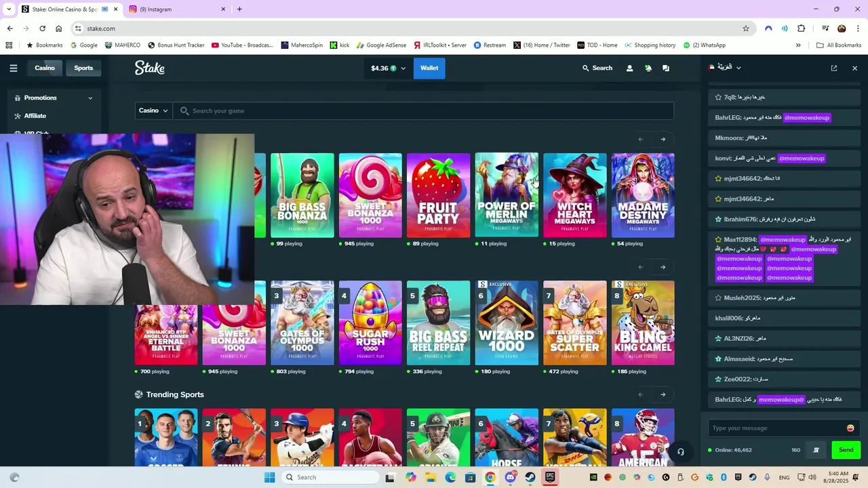Open the browser home page

(58, 28)
